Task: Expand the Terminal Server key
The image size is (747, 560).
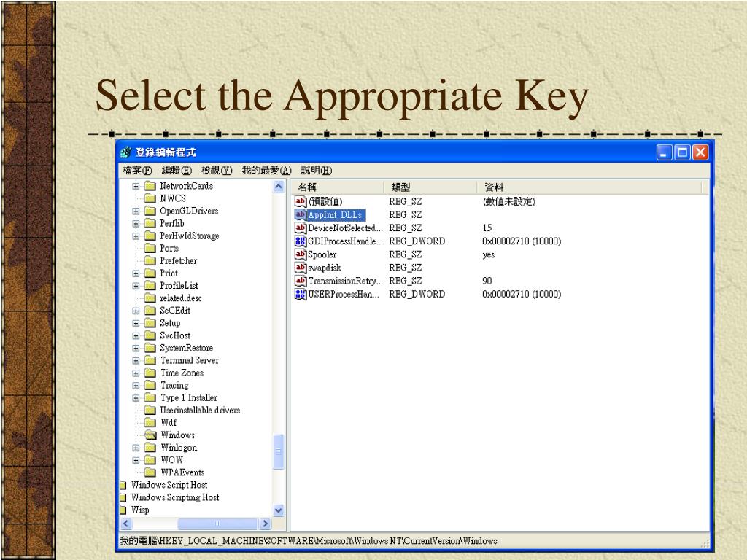Action: tap(136, 360)
